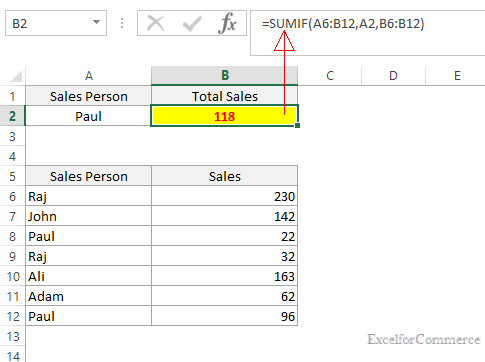Click the cell with value 163
485x362 pixels.
click(224, 276)
